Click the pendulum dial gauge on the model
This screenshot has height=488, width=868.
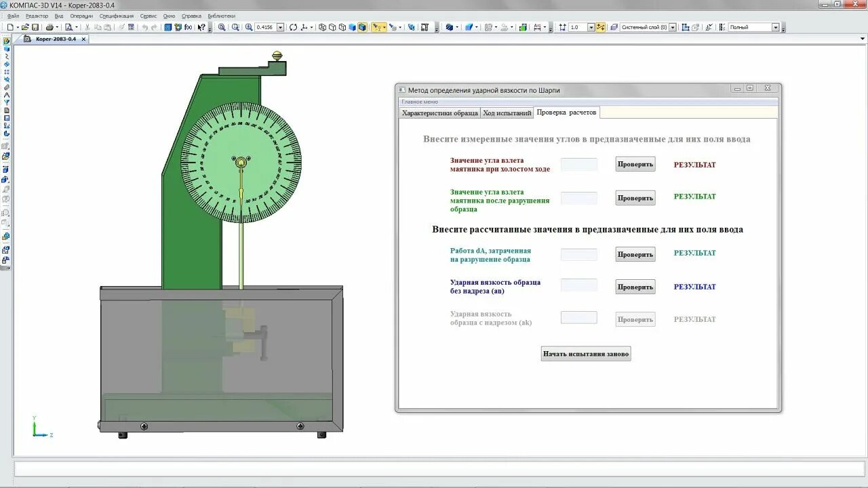point(241,162)
